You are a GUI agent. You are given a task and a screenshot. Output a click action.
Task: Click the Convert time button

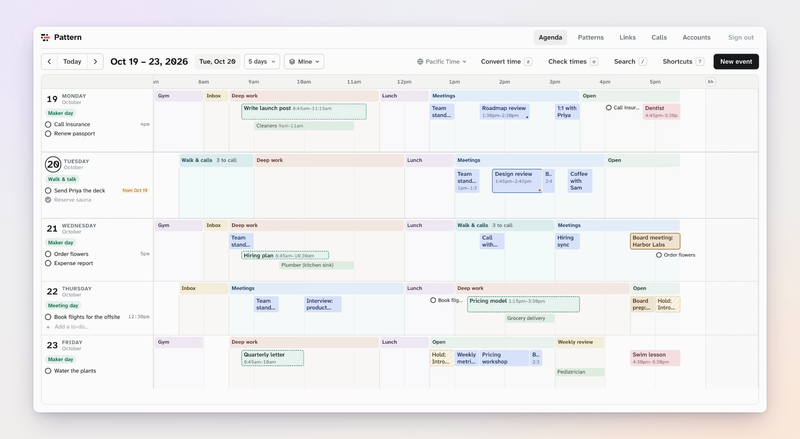click(x=506, y=61)
